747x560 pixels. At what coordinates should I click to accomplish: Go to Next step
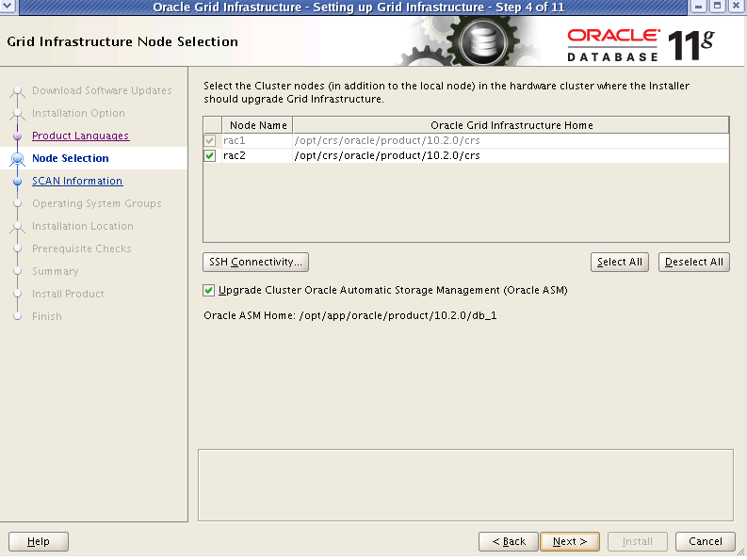click(x=570, y=541)
